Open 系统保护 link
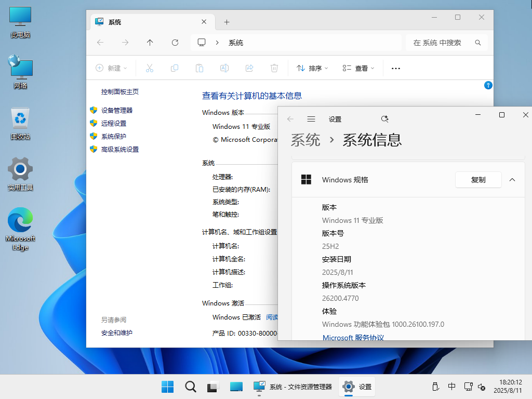The height and width of the screenshot is (399, 532). click(x=114, y=137)
